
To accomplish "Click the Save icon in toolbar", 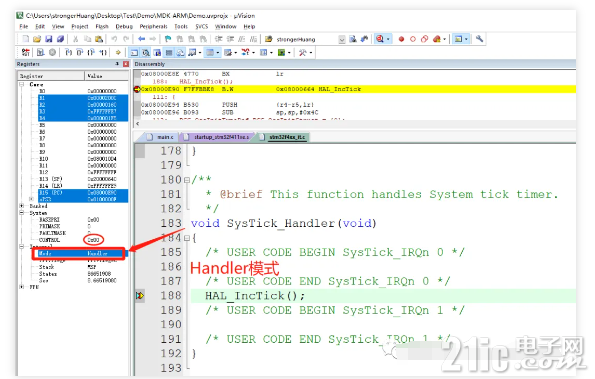I will pyautogui.click(x=49, y=39).
